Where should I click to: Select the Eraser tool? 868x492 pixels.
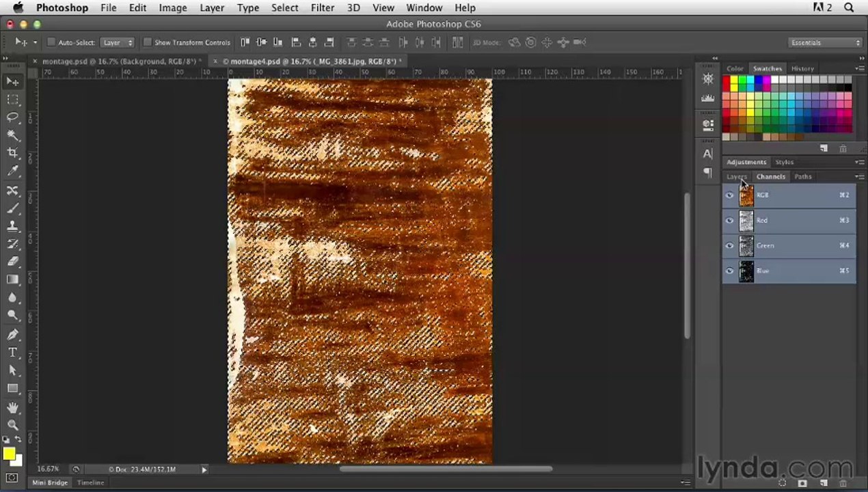(12, 262)
